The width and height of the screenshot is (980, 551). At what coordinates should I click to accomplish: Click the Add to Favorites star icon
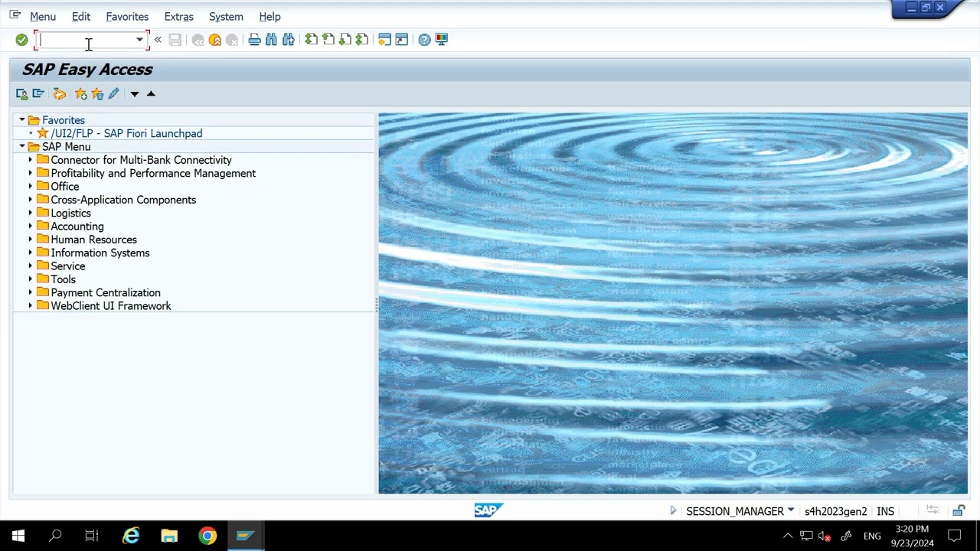click(80, 93)
